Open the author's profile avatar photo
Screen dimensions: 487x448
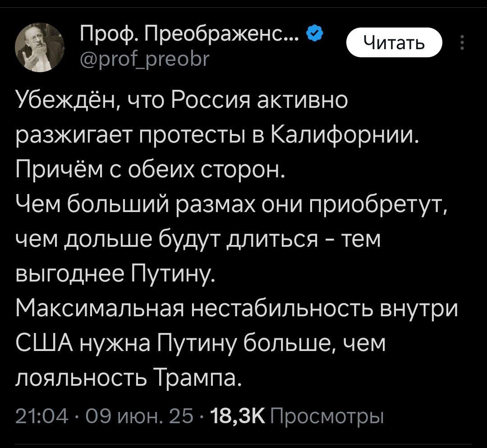coord(40,47)
